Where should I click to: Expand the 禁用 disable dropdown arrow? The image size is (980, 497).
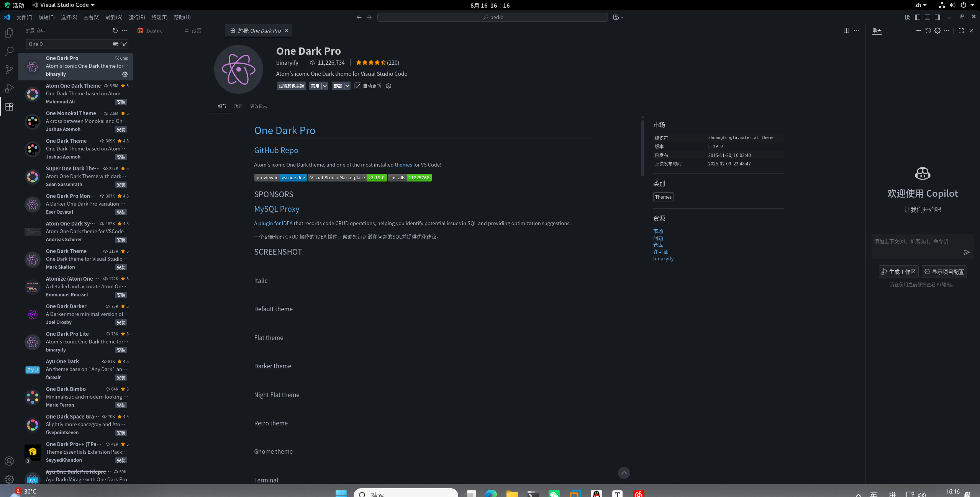click(x=324, y=86)
